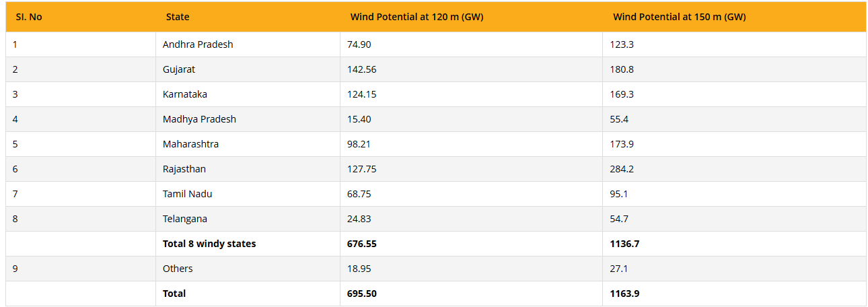This screenshot has width=868, height=307.
Task: Click value 55.4 for Madhya Pradesh
Action: pyautogui.click(x=619, y=119)
